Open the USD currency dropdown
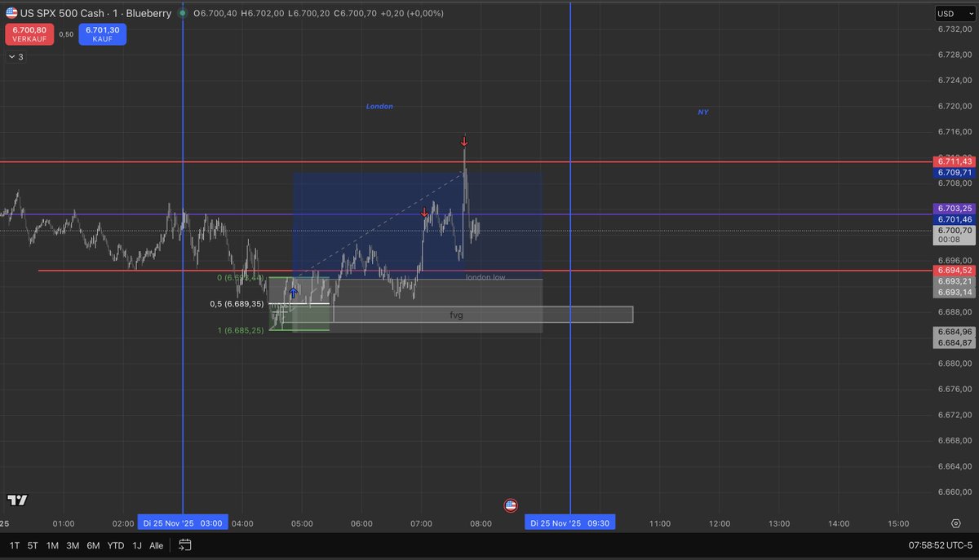 [956, 14]
